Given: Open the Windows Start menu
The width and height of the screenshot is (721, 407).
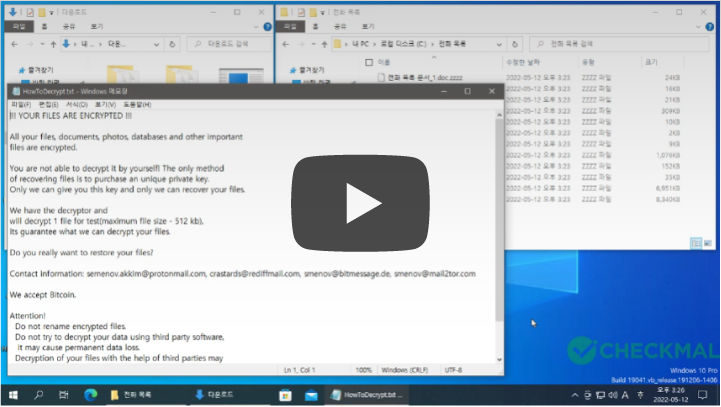Looking at the screenshot, I should click(x=13, y=395).
